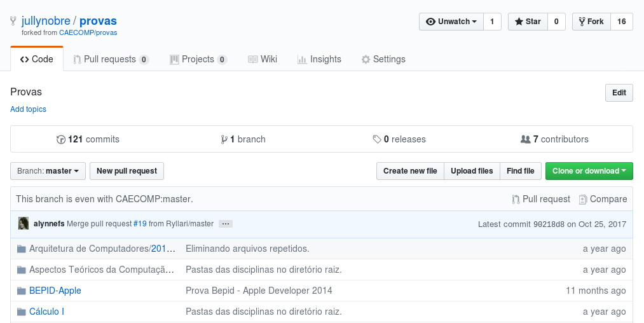Open the CAECOMP/provas forked-from link
Image resolution: width=644 pixels, height=323 pixels.
[88, 32]
